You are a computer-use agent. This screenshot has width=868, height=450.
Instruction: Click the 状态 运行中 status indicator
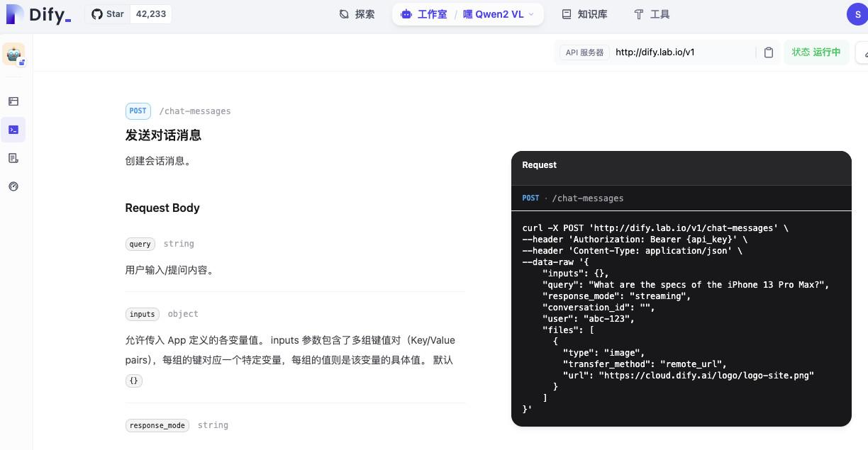[816, 52]
